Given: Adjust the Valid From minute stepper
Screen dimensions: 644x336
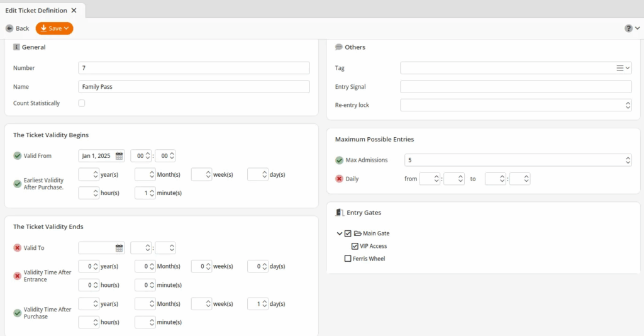Looking at the screenshot, I should [x=172, y=155].
